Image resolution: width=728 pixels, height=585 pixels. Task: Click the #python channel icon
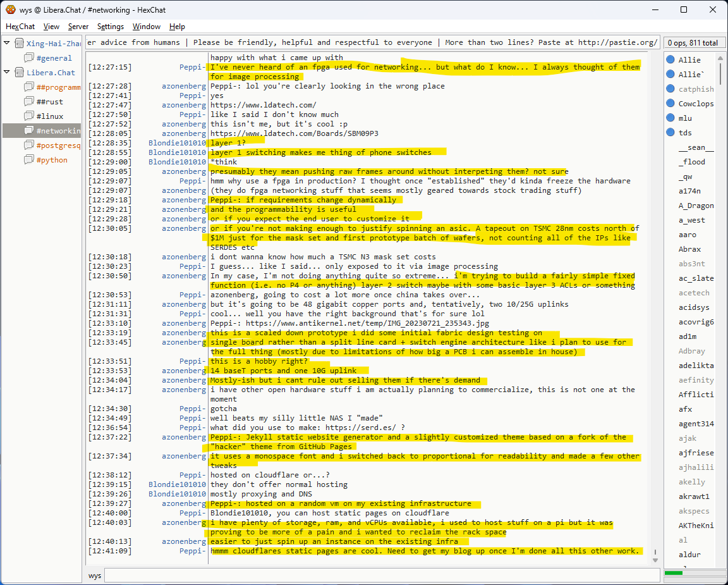pos(28,160)
